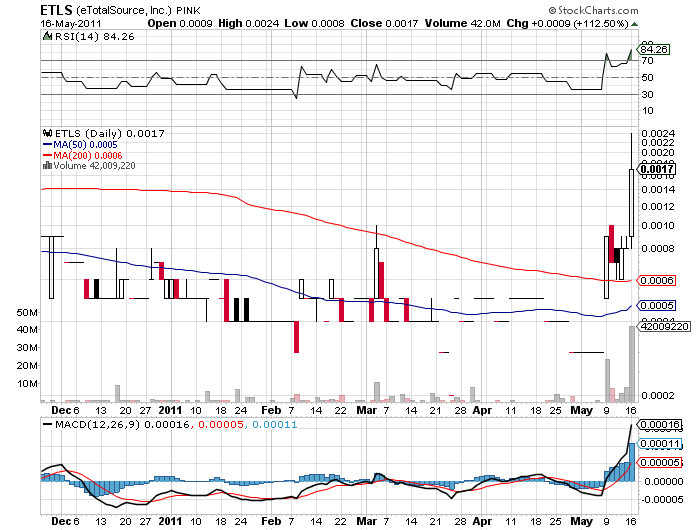Click the Volume 42.0M value in the header
This screenshot has width=700, height=530.
coord(462,23)
